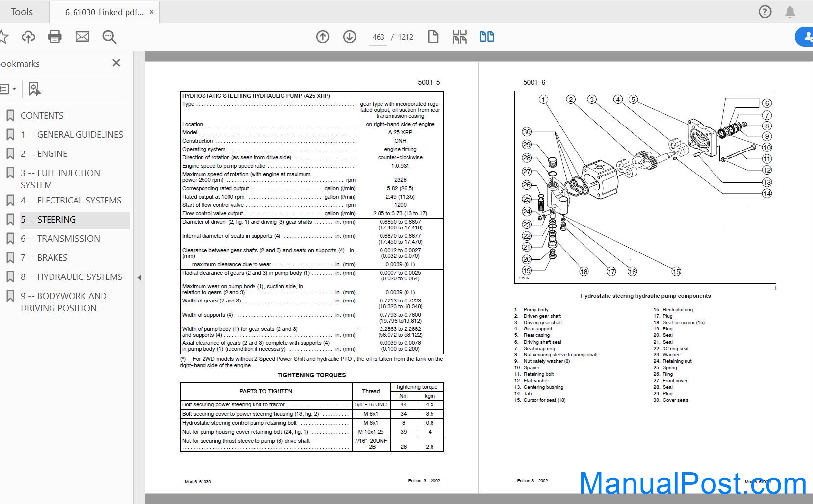Open the Tools tab
The image size is (813, 504).
[22, 12]
